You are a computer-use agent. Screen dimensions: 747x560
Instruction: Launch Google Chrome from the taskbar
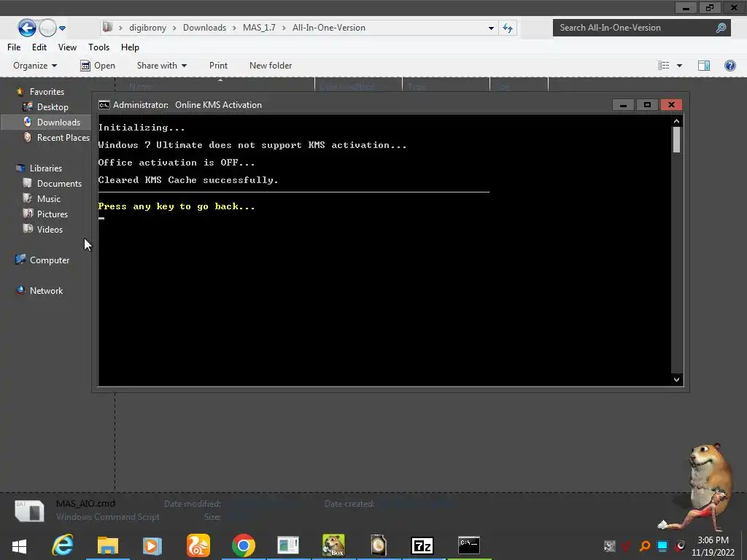(x=244, y=545)
